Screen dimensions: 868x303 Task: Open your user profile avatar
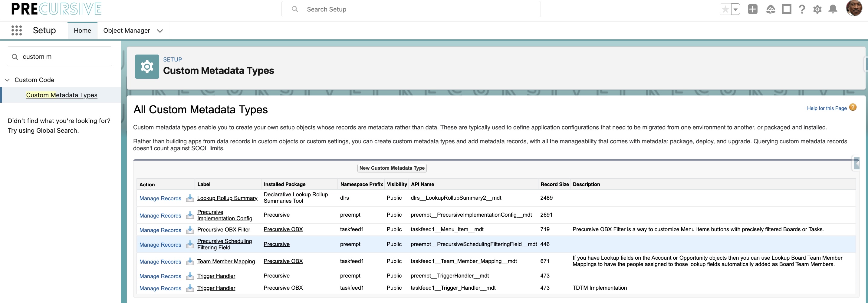[x=855, y=8]
